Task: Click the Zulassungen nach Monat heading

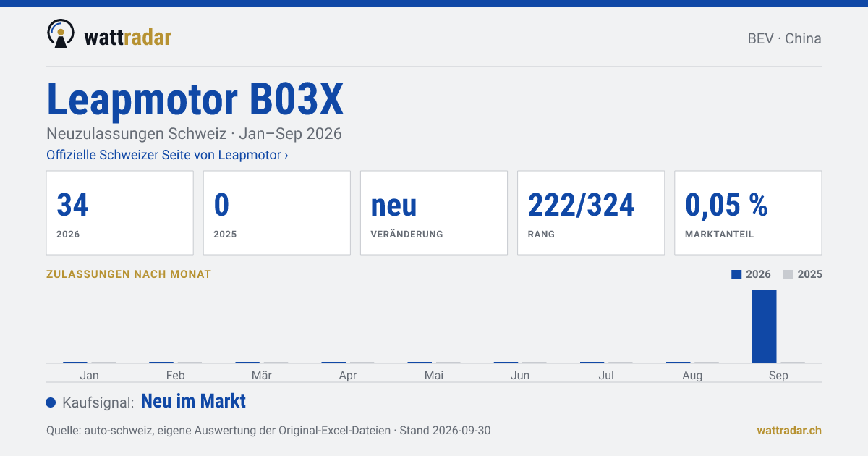Action: pyautogui.click(x=129, y=274)
